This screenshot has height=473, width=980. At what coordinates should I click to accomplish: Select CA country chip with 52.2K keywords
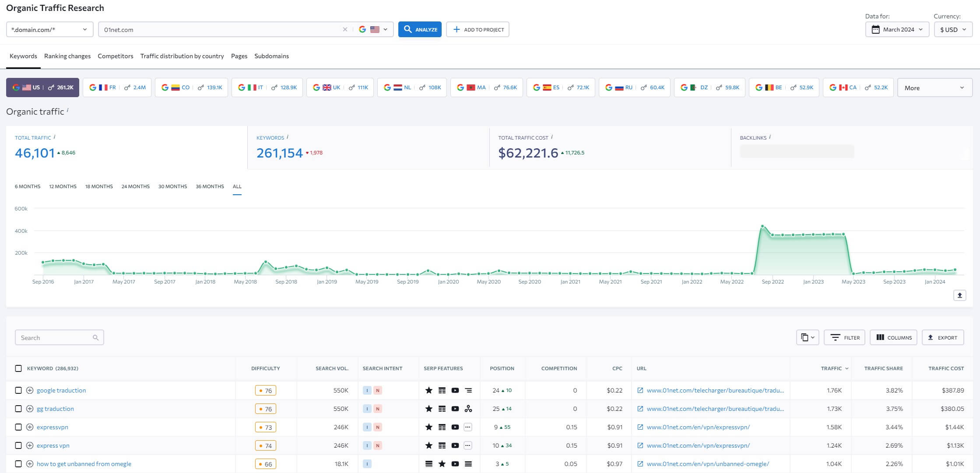(858, 88)
